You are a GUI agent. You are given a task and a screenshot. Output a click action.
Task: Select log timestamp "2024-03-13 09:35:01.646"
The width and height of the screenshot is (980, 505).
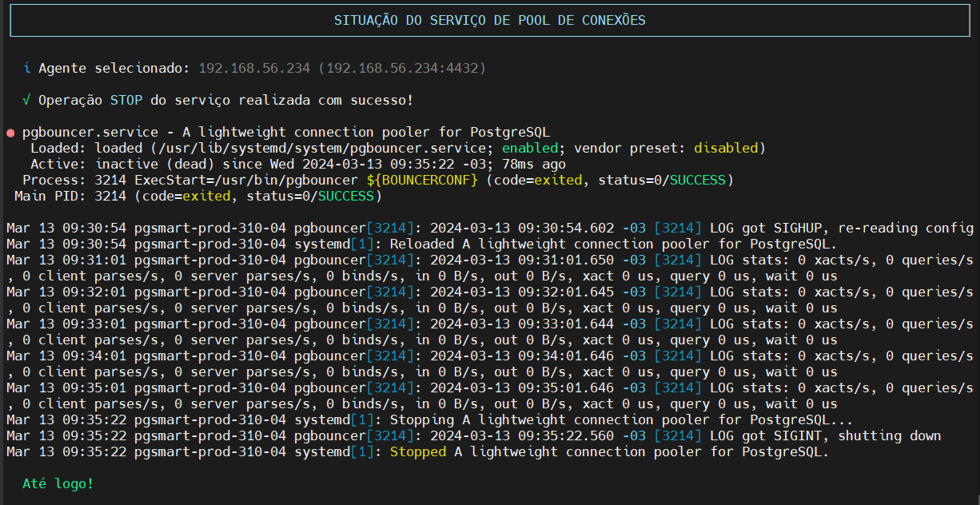coord(522,388)
